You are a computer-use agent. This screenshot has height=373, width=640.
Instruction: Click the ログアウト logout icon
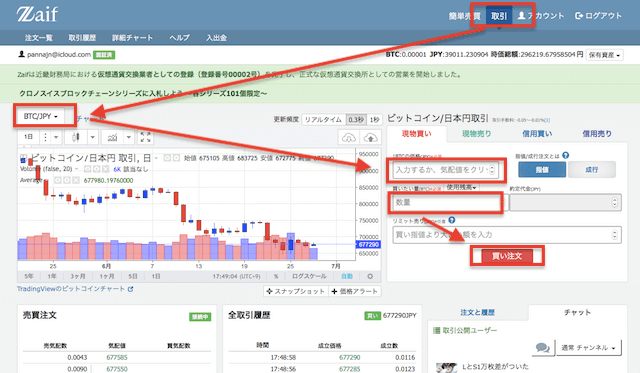coord(579,16)
